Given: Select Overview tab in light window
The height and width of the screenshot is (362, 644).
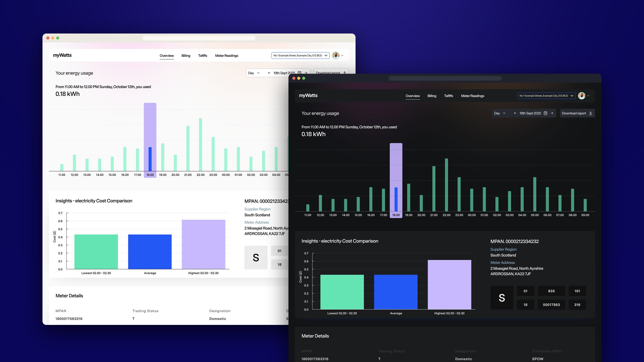Looking at the screenshot, I should [x=167, y=55].
